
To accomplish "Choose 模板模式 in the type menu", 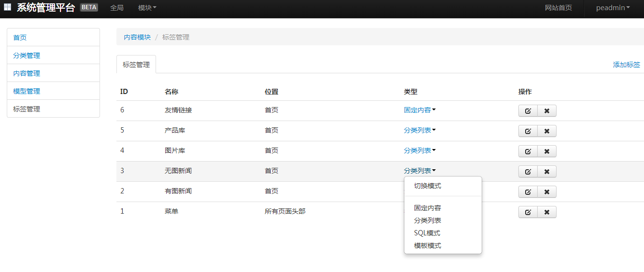I will tap(428, 245).
